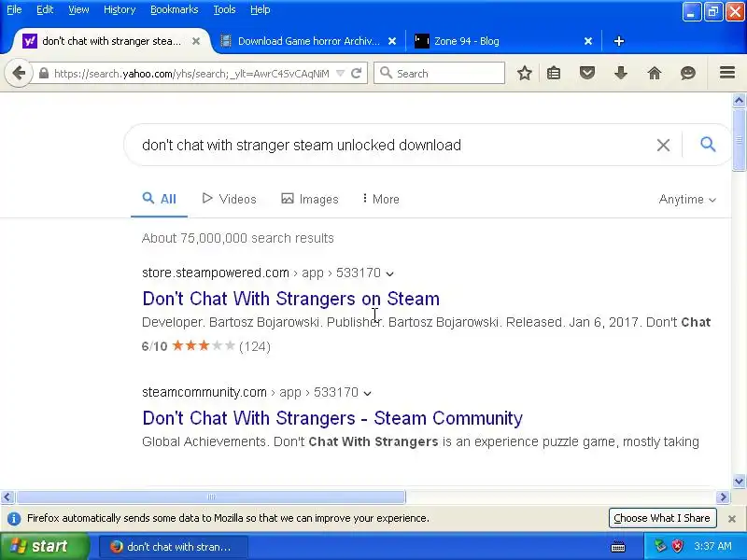Submit search with Yahoo magnifier icon
This screenshot has height=560, width=747.
(x=708, y=144)
